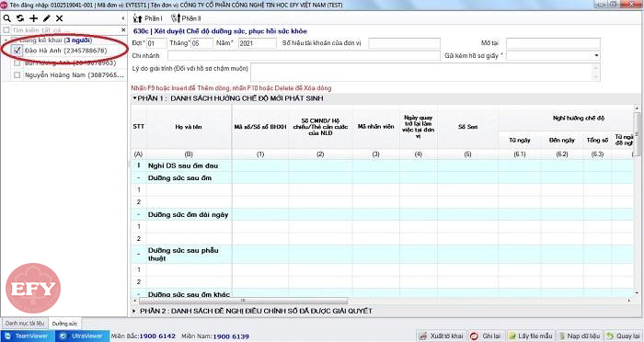The height and width of the screenshot is (342, 644).
Task: Click the table's horizontal scrollbar thumb
Action: click(x=242, y=301)
